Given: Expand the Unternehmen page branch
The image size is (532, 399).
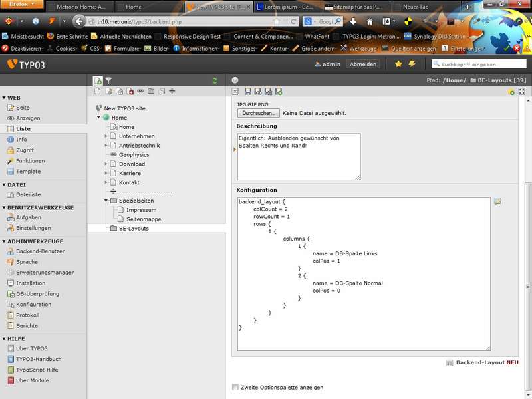Looking at the screenshot, I should [106, 136].
